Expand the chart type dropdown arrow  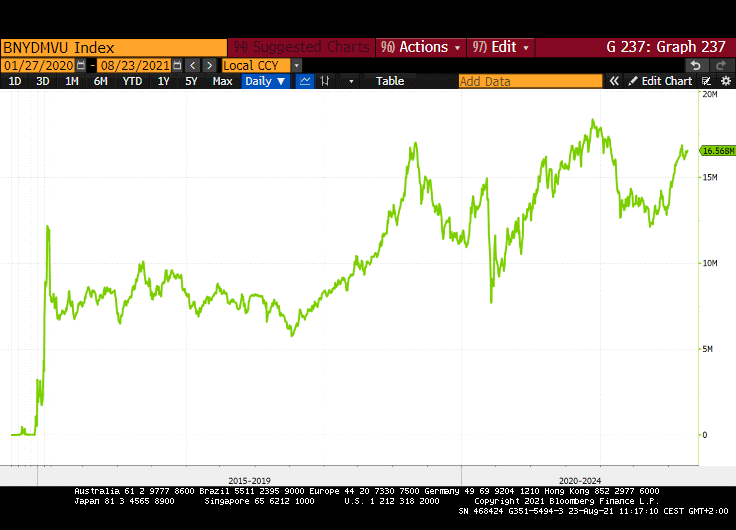pos(351,81)
